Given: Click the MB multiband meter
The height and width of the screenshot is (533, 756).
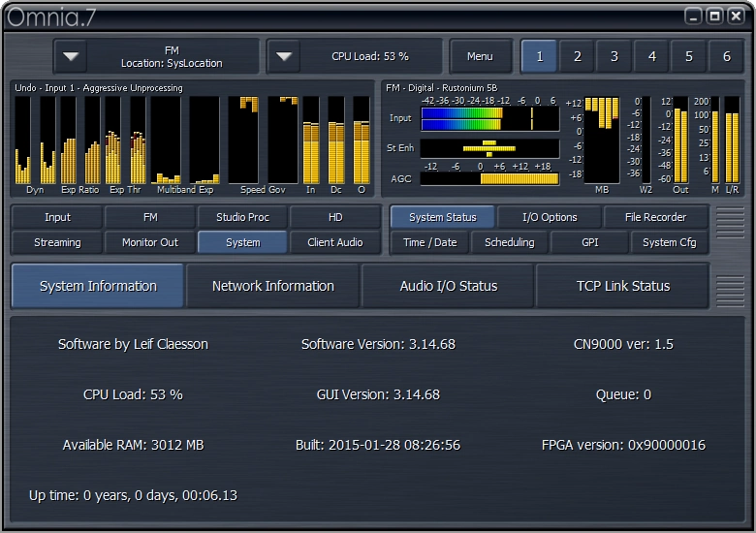Looking at the screenshot, I should [602, 141].
